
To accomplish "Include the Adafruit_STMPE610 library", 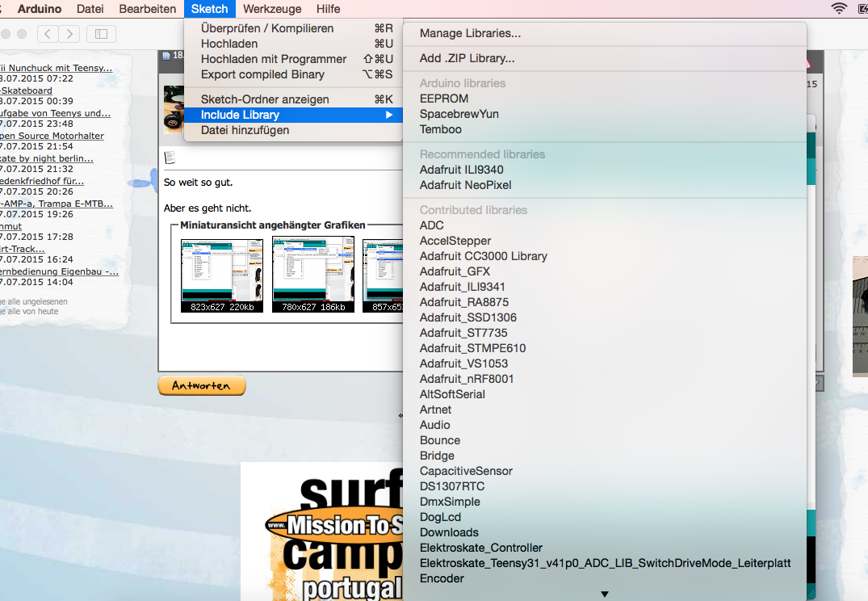I will pyautogui.click(x=605, y=348).
